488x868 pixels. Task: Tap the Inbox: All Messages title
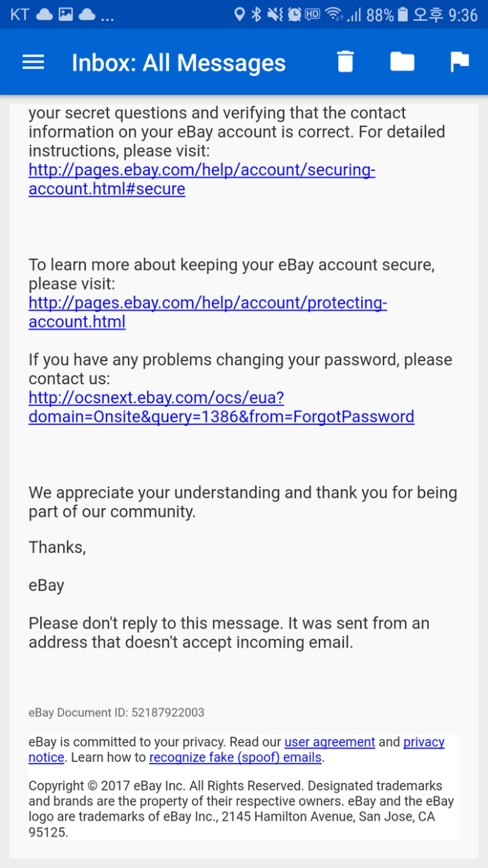click(179, 63)
